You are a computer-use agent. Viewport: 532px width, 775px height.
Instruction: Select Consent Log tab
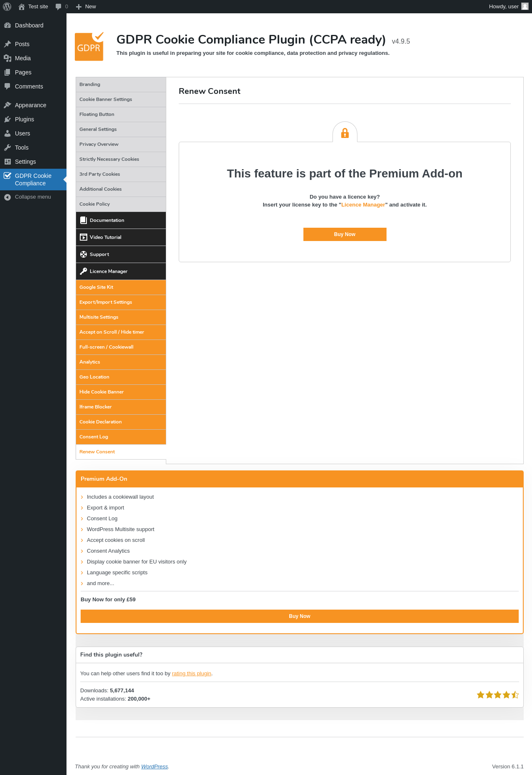121,437
